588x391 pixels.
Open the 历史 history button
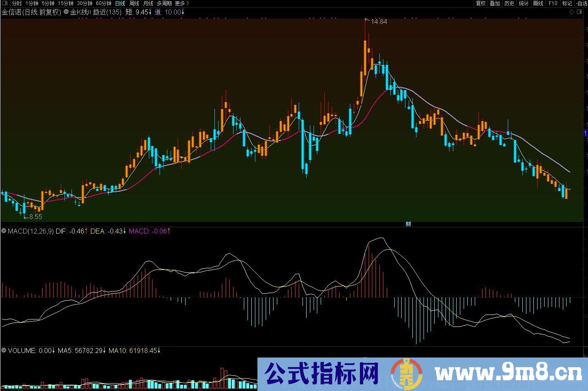[509, 3]
